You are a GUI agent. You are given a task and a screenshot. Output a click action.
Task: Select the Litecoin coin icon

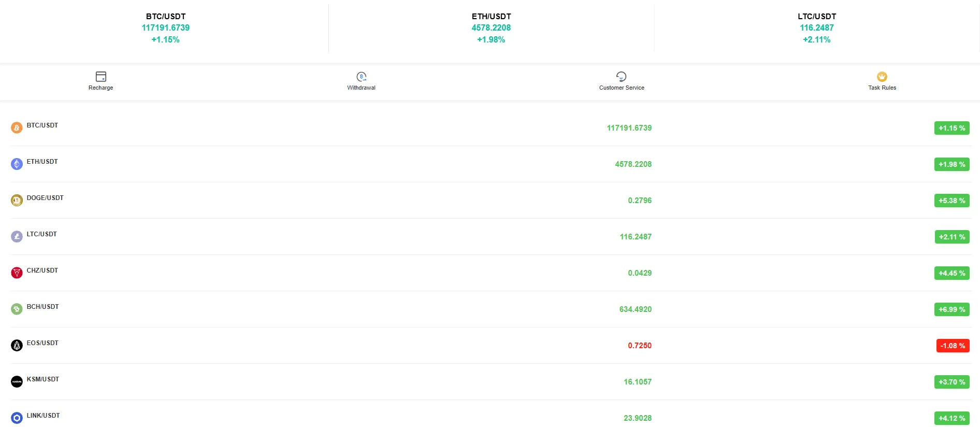coord(16,236)
